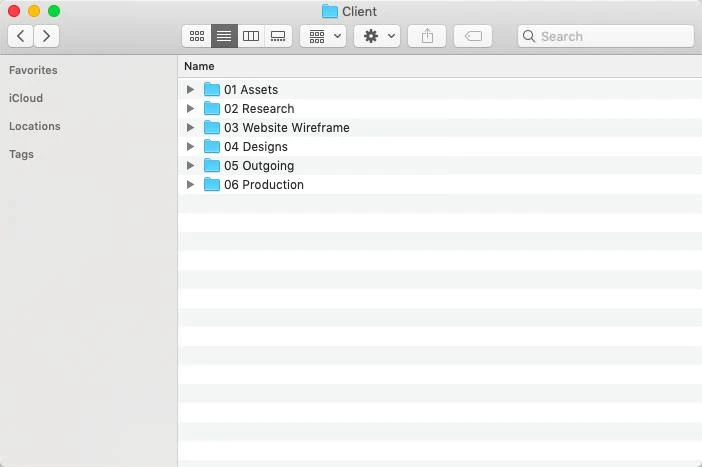This screenshot has width=702, height=467.
Task: Expand the 01 Assets folder triangle
Action: [x=190, y=90]
